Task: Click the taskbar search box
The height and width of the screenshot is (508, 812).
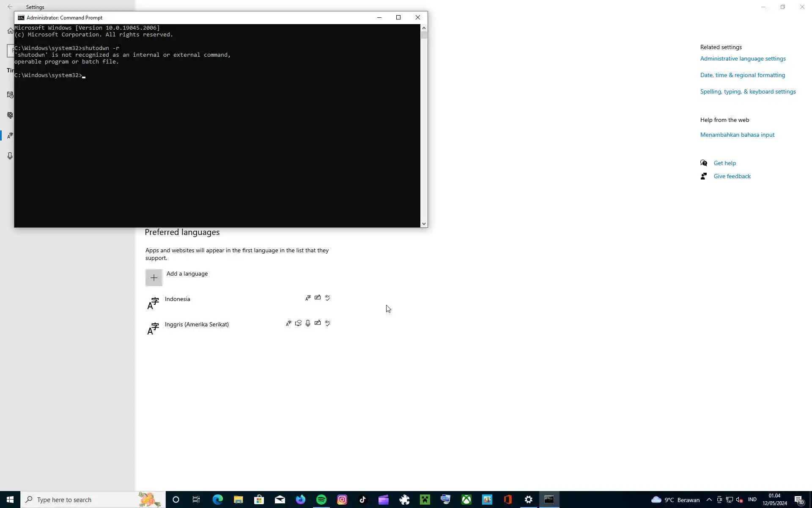Action: tap(85, 500)
